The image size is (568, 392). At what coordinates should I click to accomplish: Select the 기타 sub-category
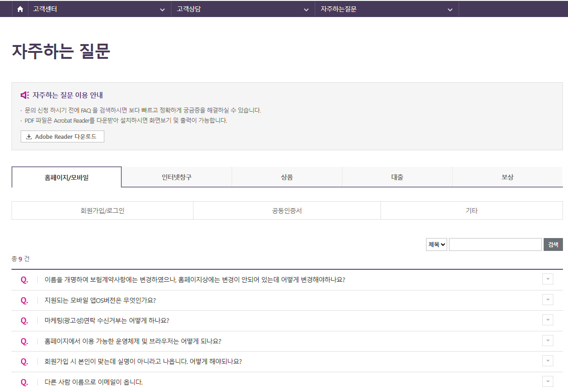[472, 211]
